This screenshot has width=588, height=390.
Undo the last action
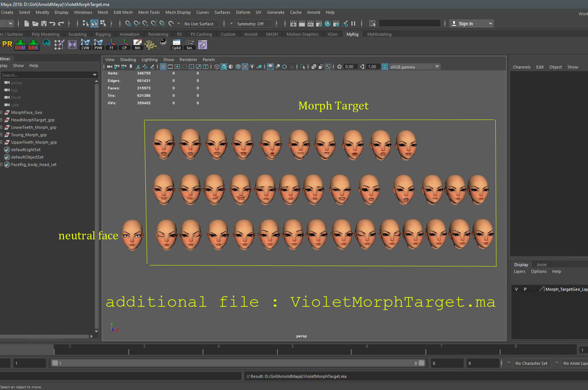pos(52,24)
